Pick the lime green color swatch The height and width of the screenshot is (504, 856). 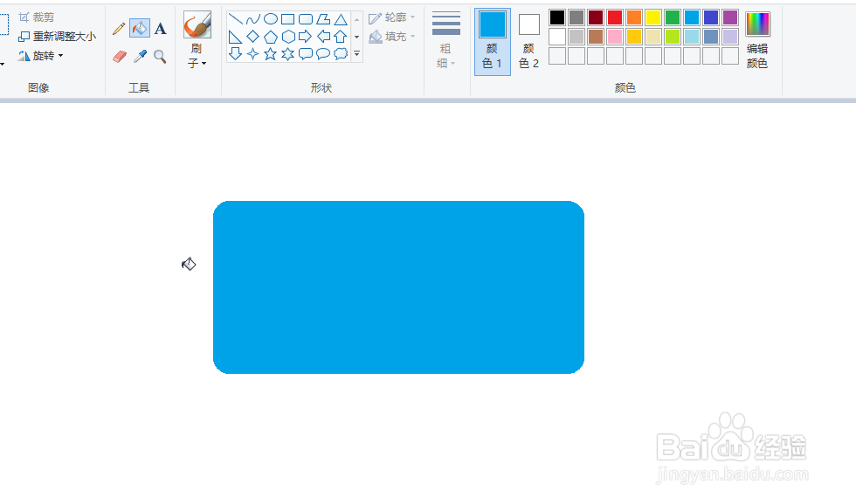click(x=673, y=37)
